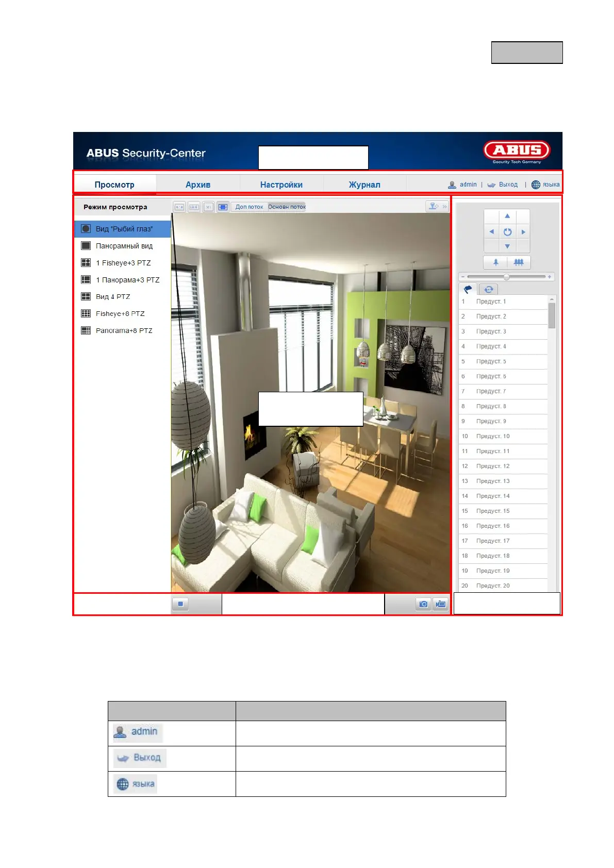Increase PTZ speed with the plus icon

[550, 277]
